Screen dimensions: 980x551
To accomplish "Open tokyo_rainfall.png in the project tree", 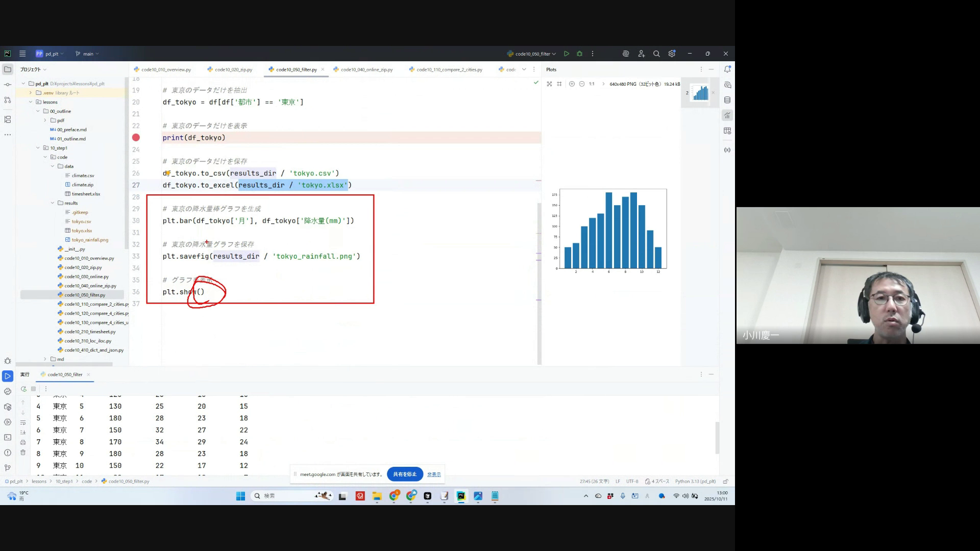I will pos(90,240).
